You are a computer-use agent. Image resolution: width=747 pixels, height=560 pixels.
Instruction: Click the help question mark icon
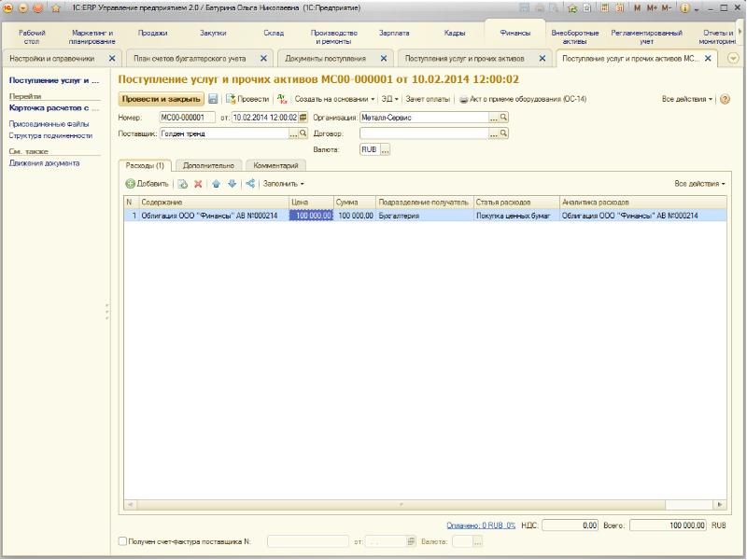(725, 99)
